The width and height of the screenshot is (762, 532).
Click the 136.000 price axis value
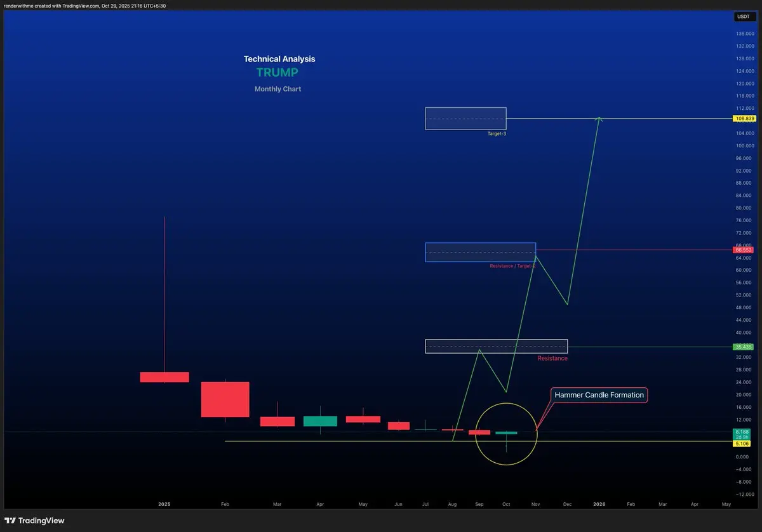pyautogui.click(x=745, y=34)
